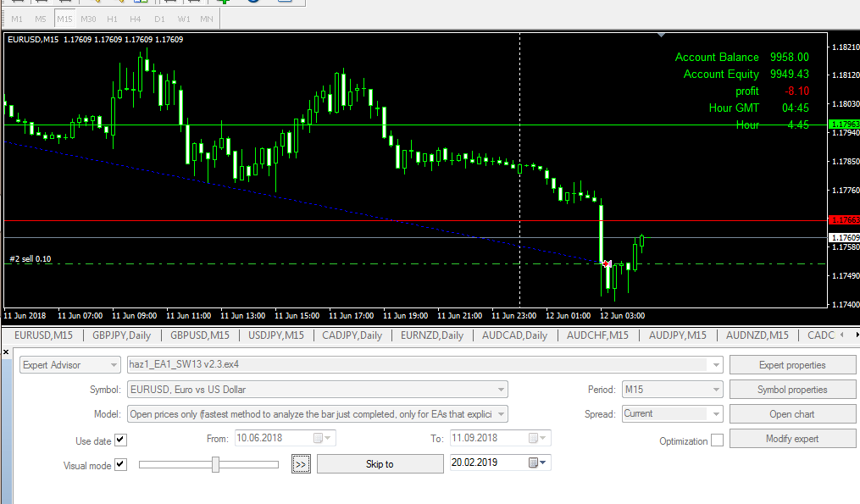Click the visual mode speed slider
860x504 pixels.
coord(216,464)
